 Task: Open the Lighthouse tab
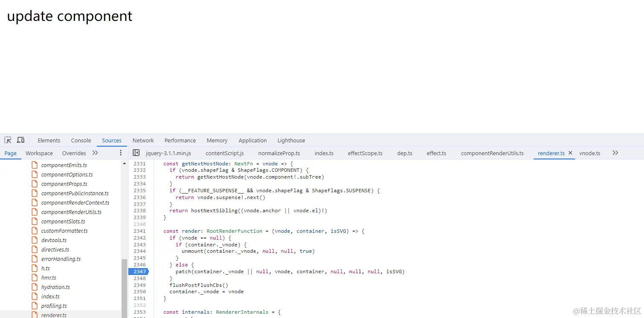pos(291,140)
